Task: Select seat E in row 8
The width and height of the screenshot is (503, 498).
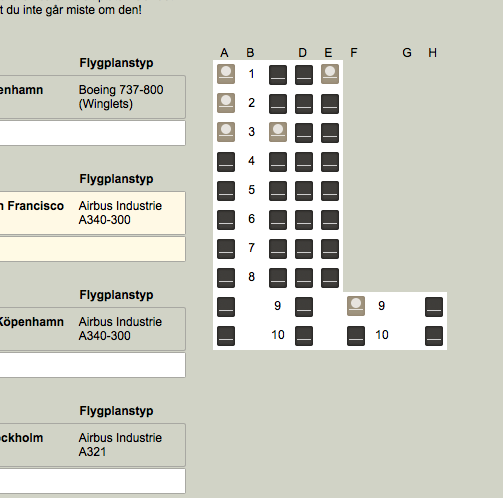Action: [x=330, y=278]
